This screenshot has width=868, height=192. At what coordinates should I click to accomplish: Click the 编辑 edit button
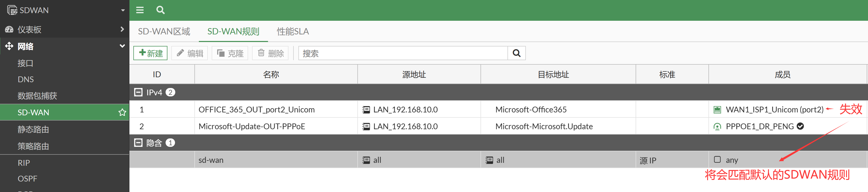[189, 53]
